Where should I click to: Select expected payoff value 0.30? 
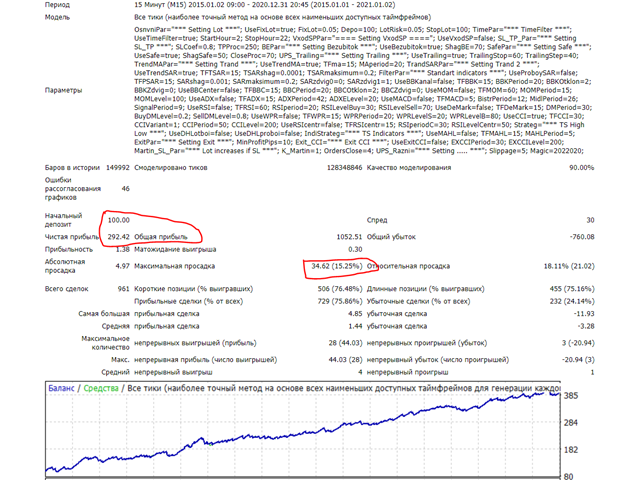tap(355, 249)
